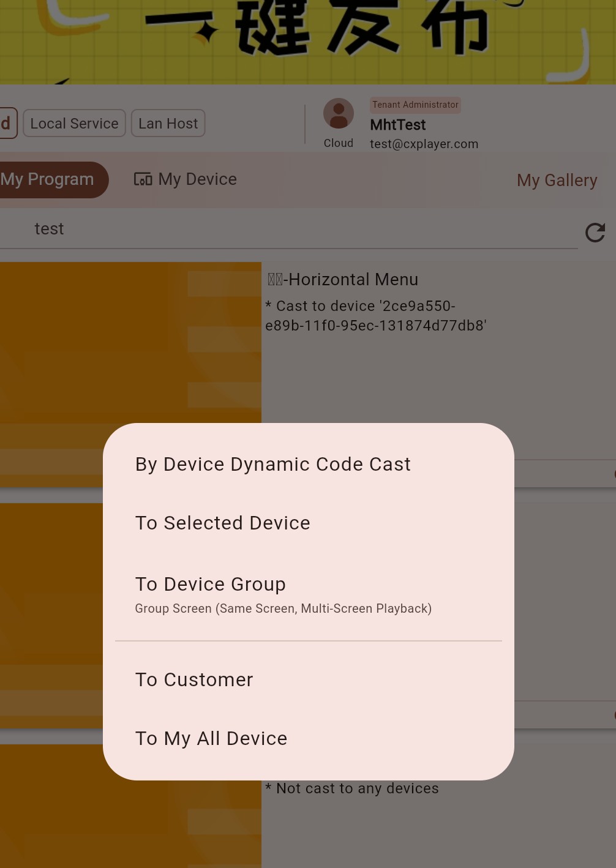The width and height of the screenshot is (616, 868).
Task: Click the MhtTest account name
Action: click(398, 125)
